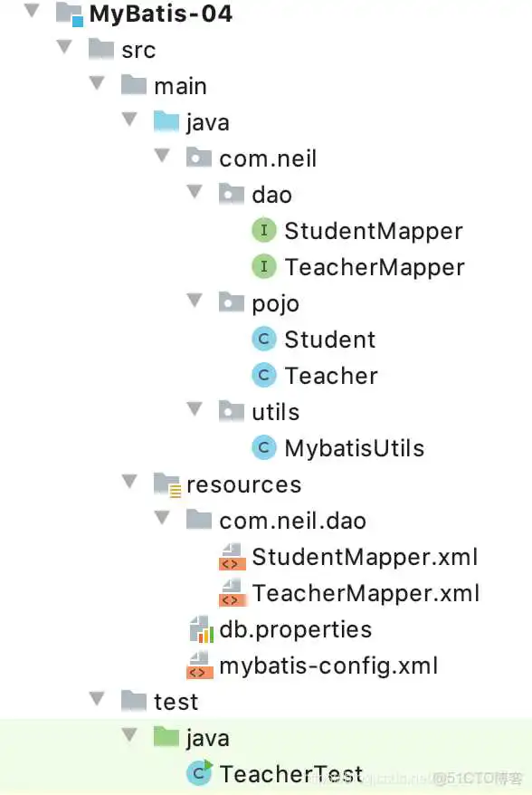Click the class icon next to MybatisUtils
The image size is (532, 795).
coord(263,447)
